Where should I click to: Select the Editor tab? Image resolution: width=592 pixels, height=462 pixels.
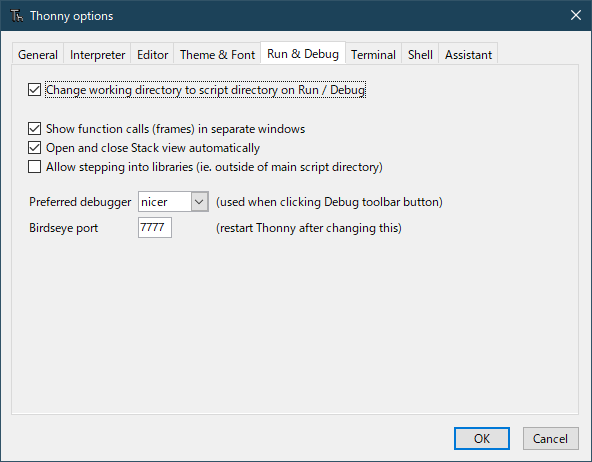click(x=153, y=55)
